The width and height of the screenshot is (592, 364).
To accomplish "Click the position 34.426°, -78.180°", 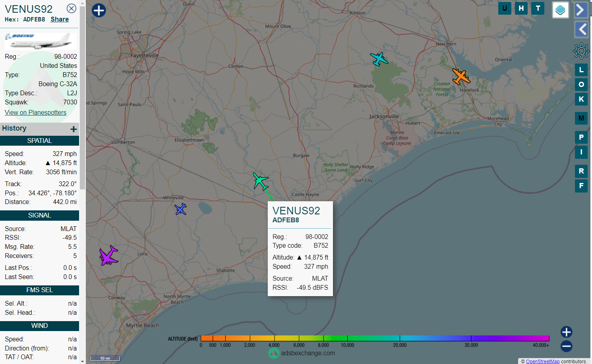I will point(52,193).
